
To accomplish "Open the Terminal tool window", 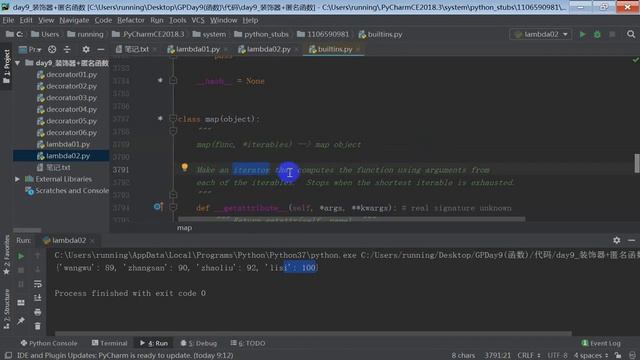I will (x=109, y=343).
